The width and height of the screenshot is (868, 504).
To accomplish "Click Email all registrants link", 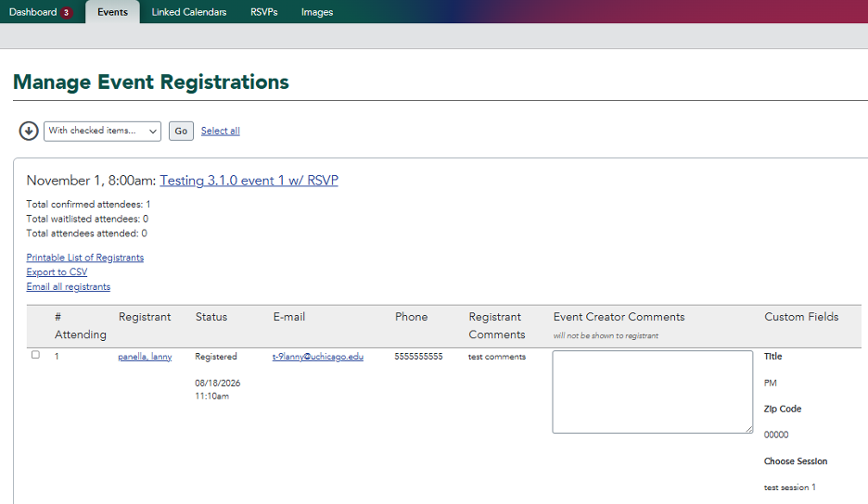I will click(x=69, y=286).
